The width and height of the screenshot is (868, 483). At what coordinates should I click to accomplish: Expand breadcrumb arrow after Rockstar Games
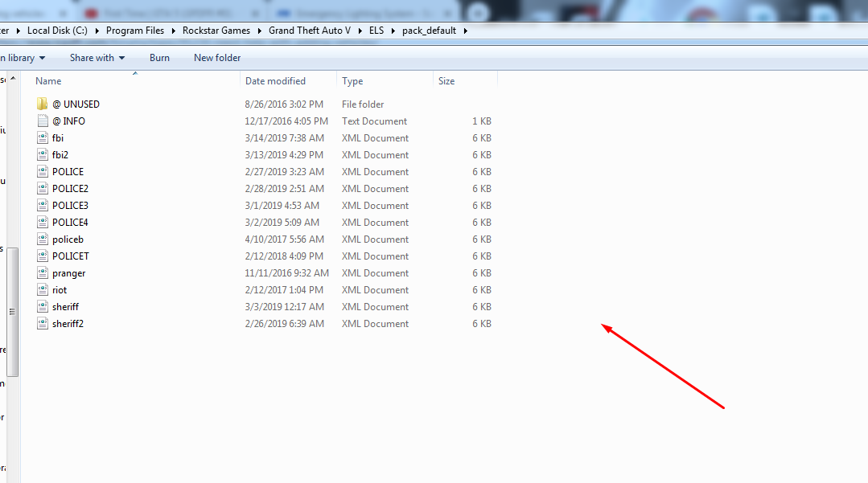(x=259, y=31)
